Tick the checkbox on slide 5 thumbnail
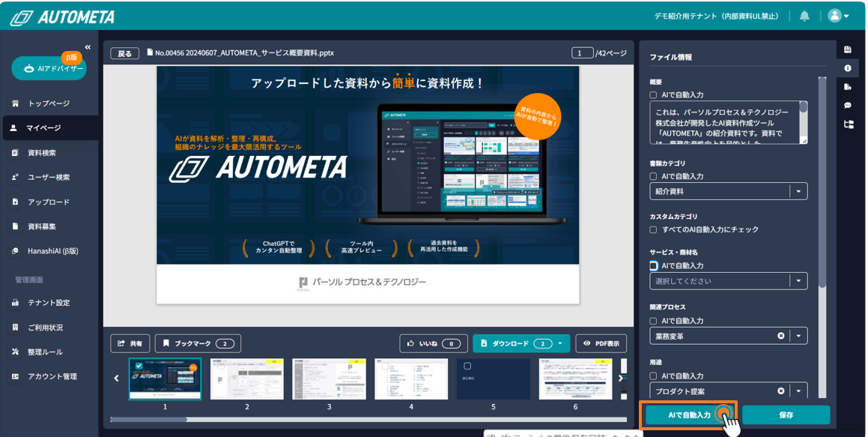Viewport: 868px width, 437px height. tap(467, 366)
